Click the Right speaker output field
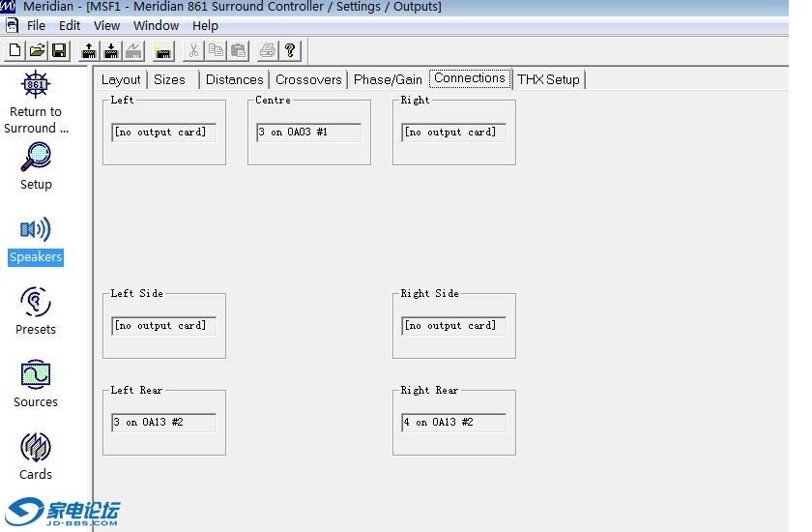Viewport: 812px width, 532px height. click(453, 133)
